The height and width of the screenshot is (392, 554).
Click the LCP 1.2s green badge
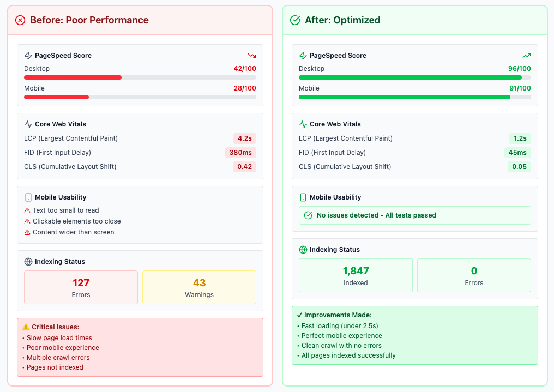pos(520,138)
